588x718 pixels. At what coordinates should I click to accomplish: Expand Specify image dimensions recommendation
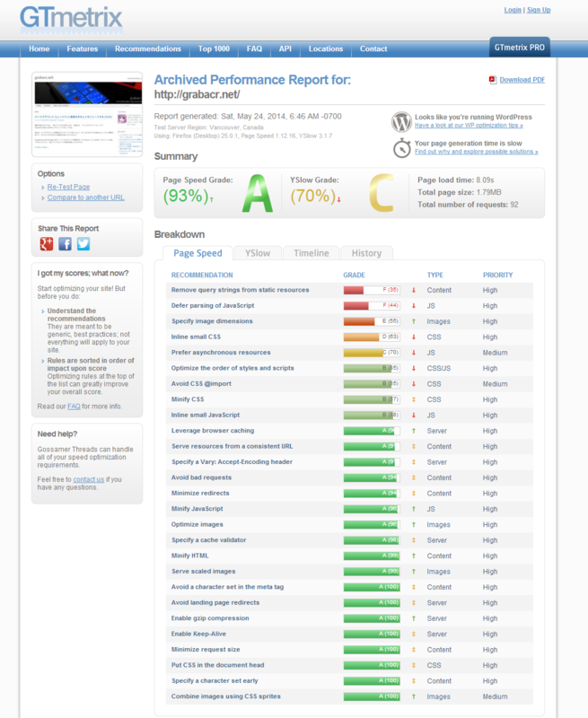coord(212,321)
